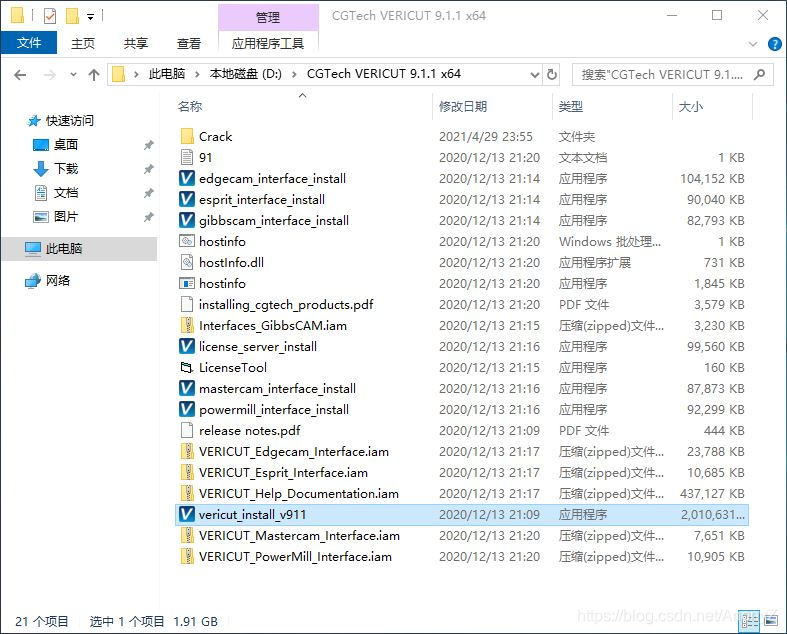787x634 pixels.
Task: Click the edgecam_interface_install application icon
Action: (187, 179)
